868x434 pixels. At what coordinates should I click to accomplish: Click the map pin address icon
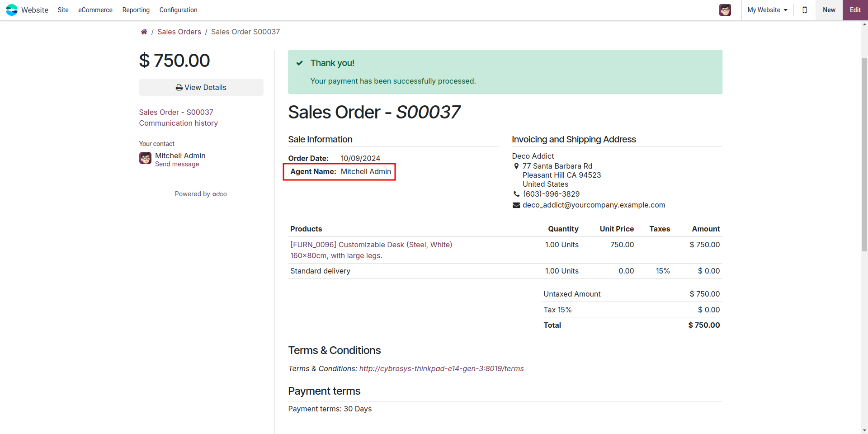(x=516, y=166)
